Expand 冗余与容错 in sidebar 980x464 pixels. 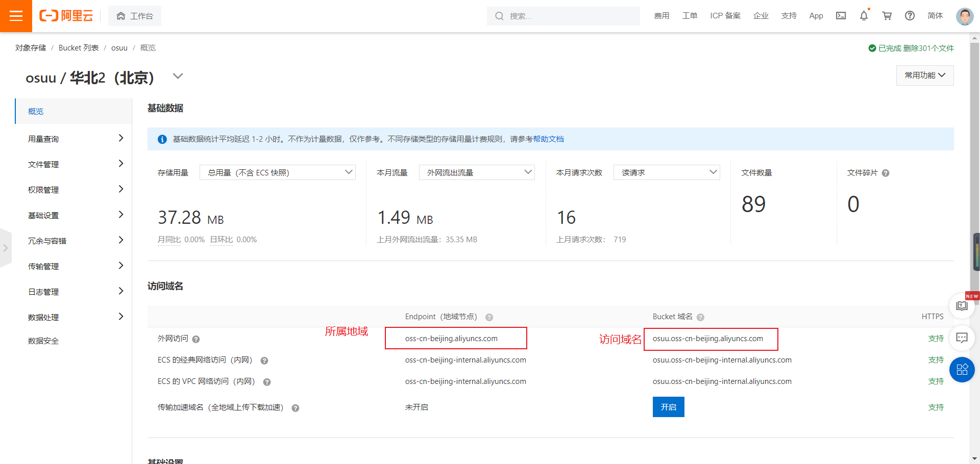coord(73,241)
